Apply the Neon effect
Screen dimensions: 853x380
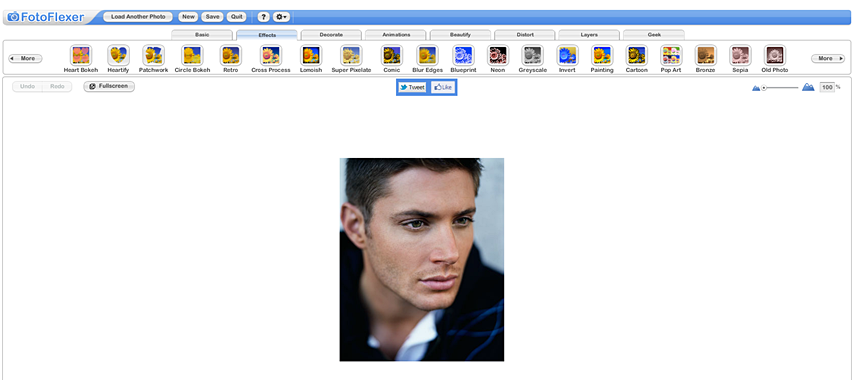pos(497,55)
